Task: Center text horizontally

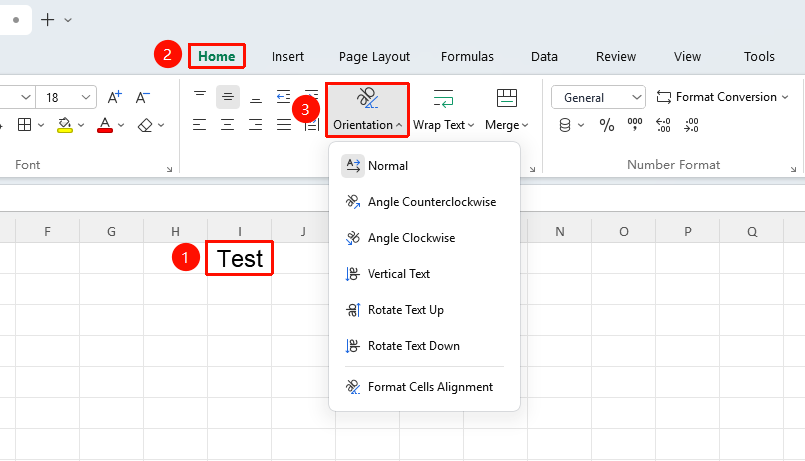Action: tap(227, 125)
